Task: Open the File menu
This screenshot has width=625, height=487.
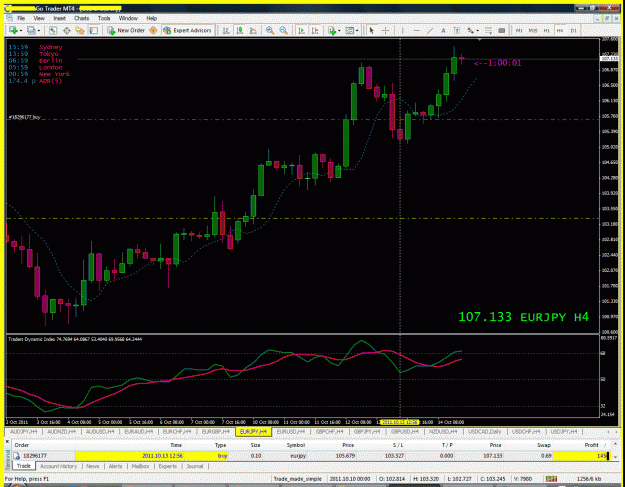Action: 21,18
